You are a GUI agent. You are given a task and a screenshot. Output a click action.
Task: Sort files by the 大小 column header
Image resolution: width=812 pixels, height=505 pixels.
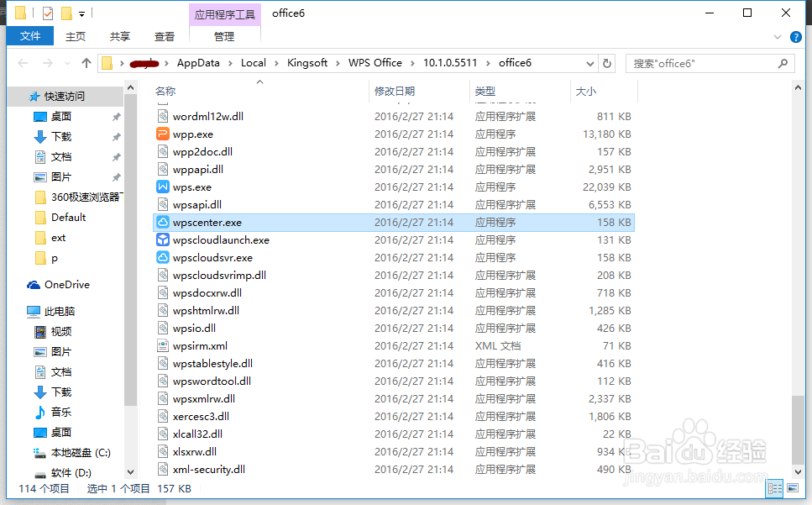coord(586,91)
